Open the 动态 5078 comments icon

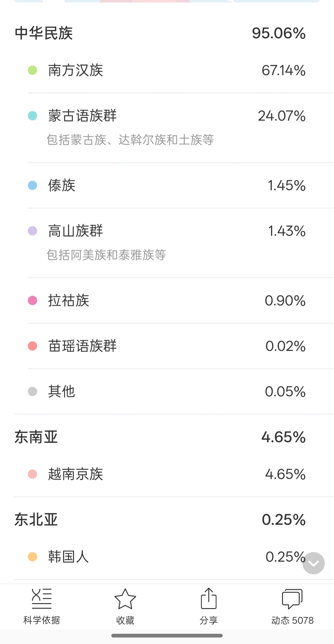292,599
